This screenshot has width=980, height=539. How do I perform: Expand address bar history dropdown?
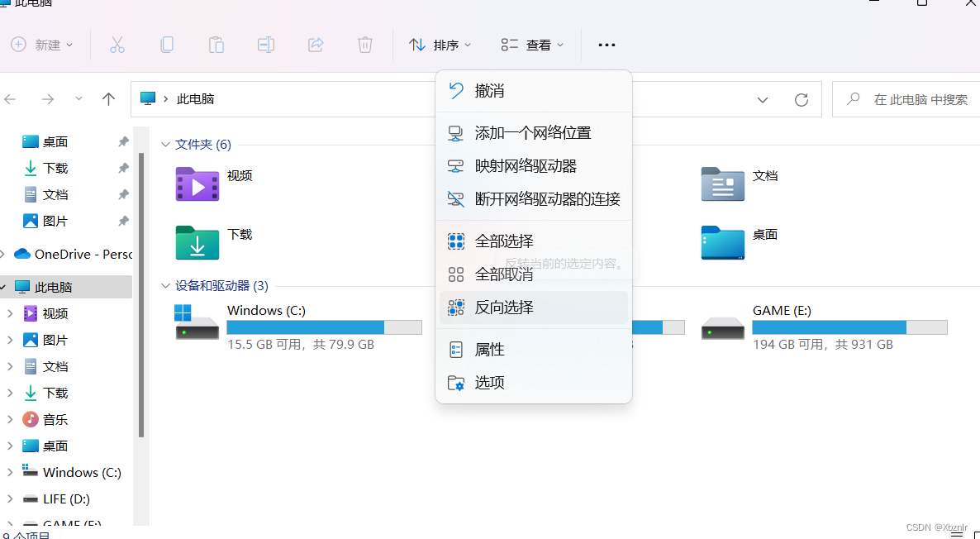tap(763, 100)
